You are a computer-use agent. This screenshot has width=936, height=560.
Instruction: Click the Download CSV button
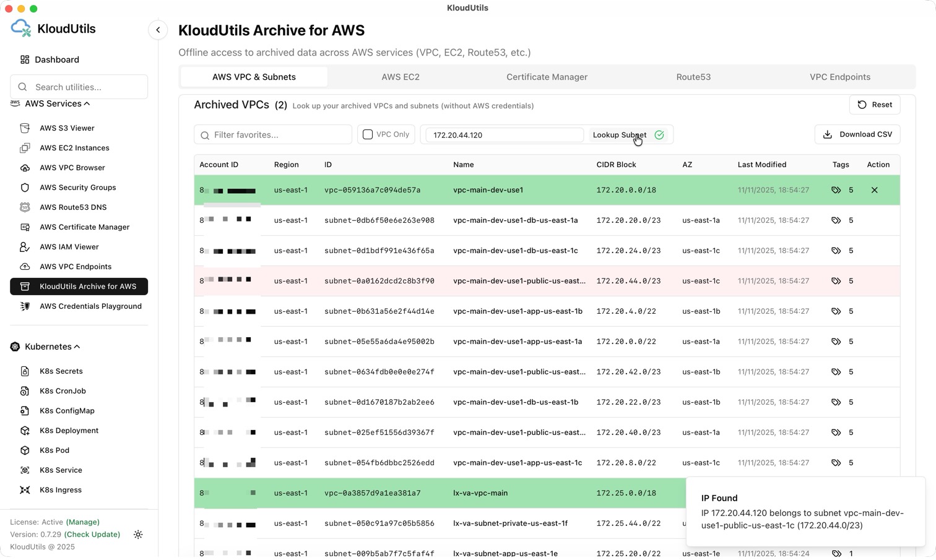pos(857,134)
